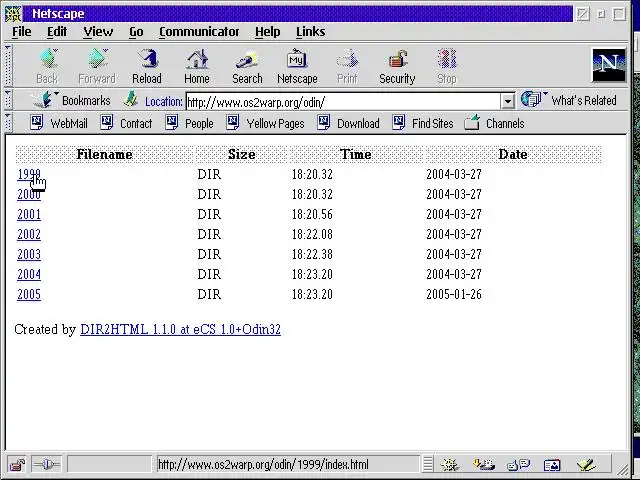
Task: Collapse the location toolbar grip handle
Action: (x=8, y=100)
